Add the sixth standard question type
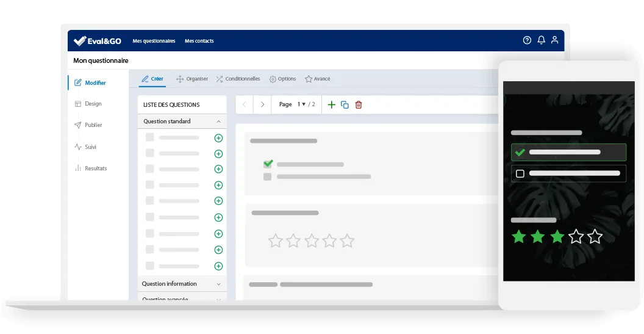This screenshot has height=334, width=644. pyautogui.click(x=218, y=217)
